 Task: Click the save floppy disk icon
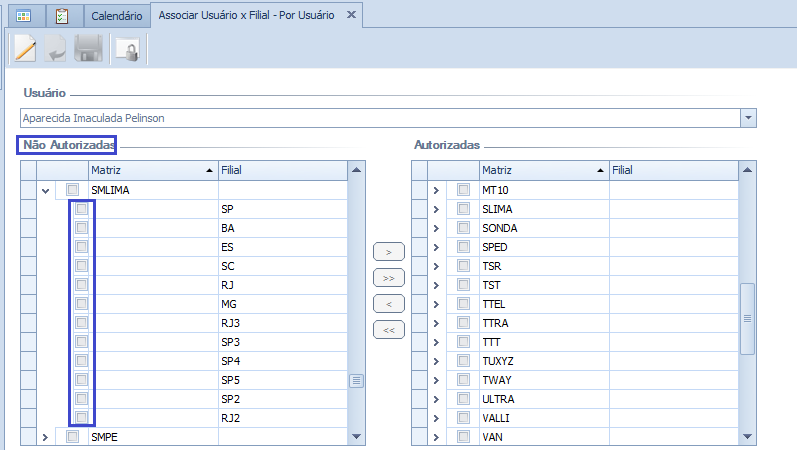[89, 49]
